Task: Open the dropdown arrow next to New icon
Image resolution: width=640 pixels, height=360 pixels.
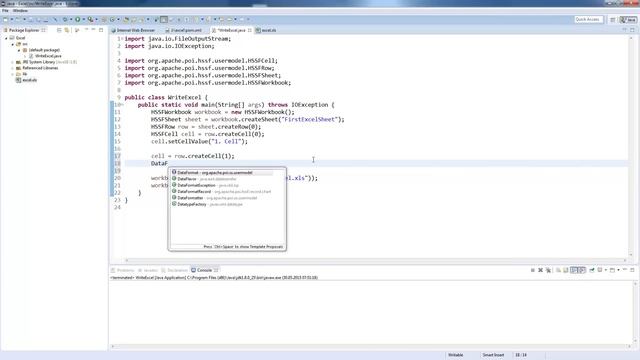Action: 11,19
